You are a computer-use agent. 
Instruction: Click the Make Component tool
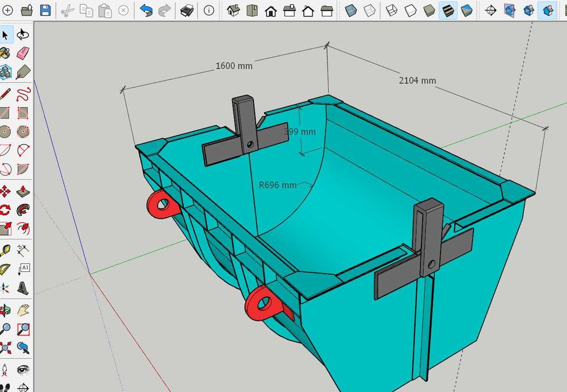(5, 72)
